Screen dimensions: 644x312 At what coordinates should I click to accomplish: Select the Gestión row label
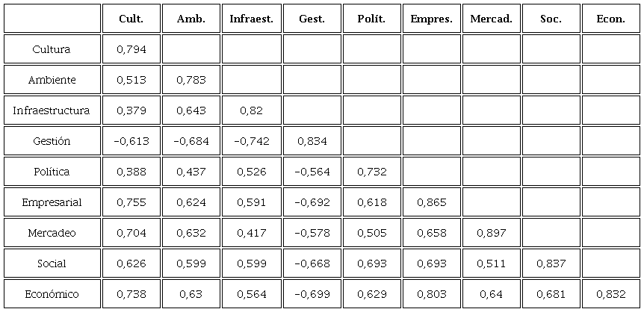tap(52, 141)
